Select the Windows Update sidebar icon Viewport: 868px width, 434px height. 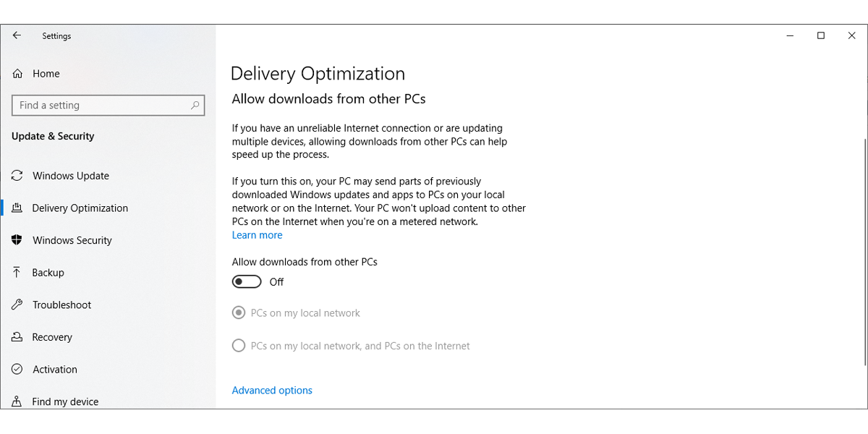click(x=17, y=175)
